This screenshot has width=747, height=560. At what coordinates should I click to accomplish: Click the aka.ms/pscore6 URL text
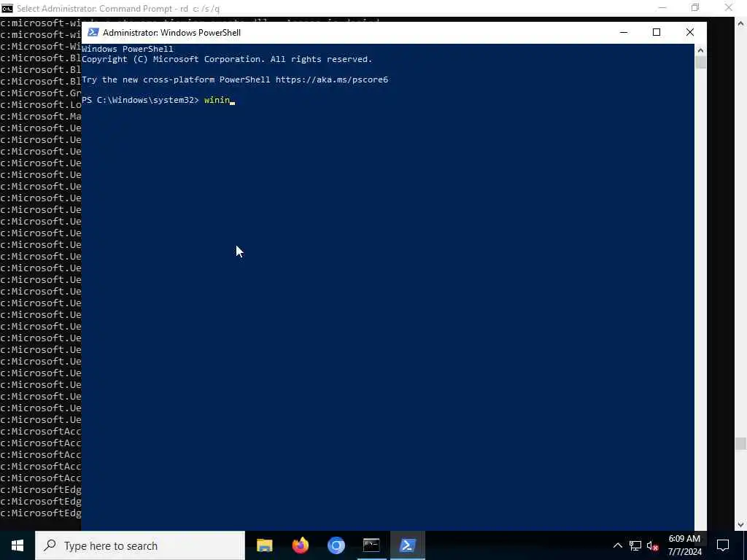pos(332,79)
